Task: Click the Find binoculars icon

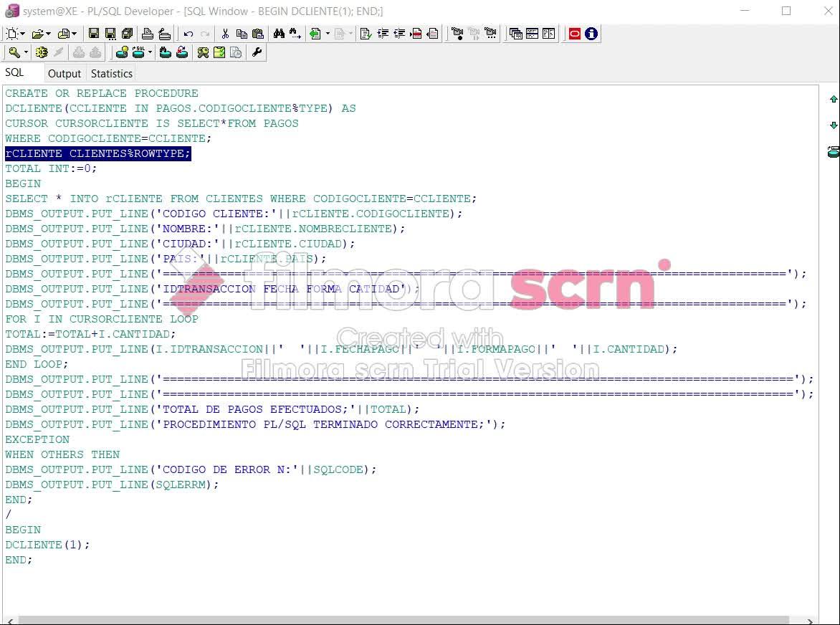Action: tap(279, 34)
